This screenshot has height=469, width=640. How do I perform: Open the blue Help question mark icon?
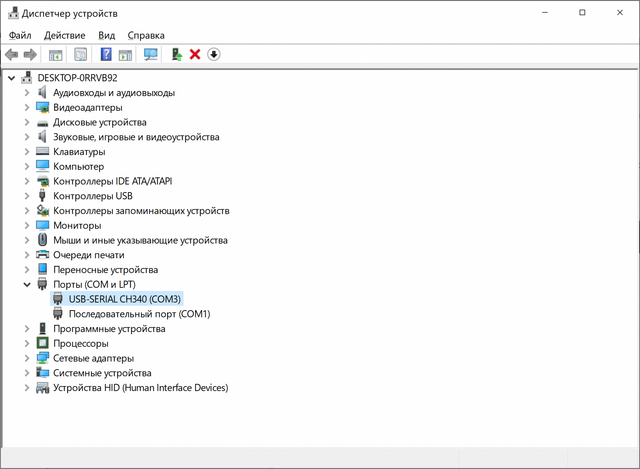coord(106,54)
